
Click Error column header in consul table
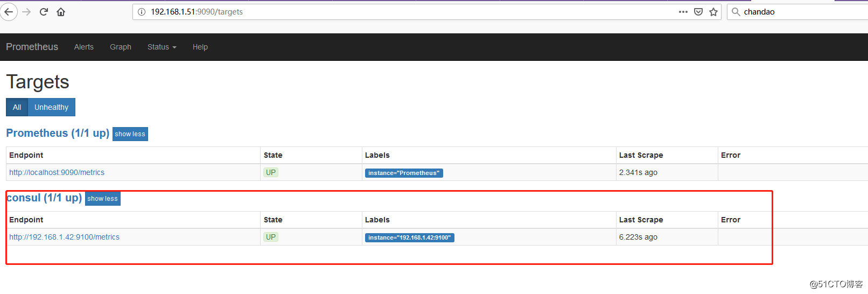[x=731, y=220]
